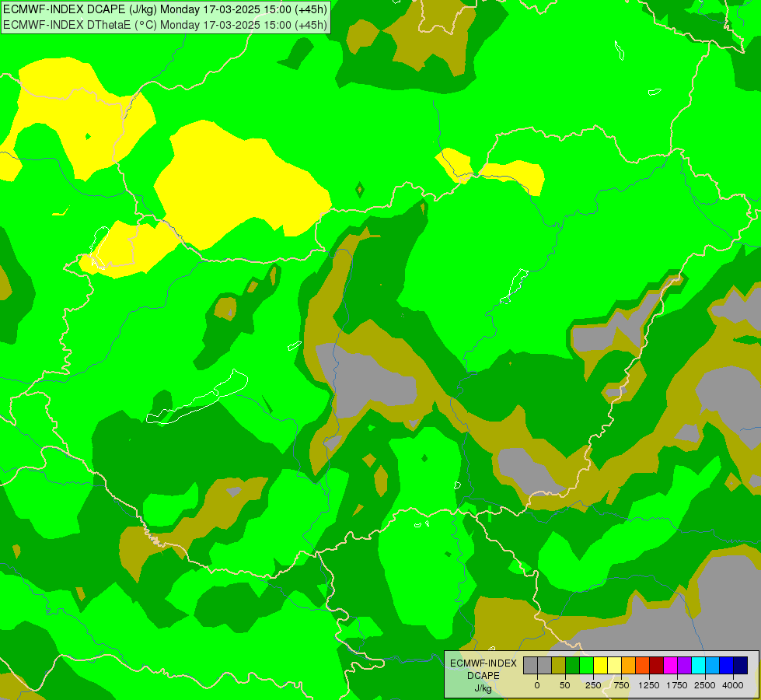The height and width of the screenshot is (700, 761).
Task: Click the legend value 250
Action: [x=593, y=685]
